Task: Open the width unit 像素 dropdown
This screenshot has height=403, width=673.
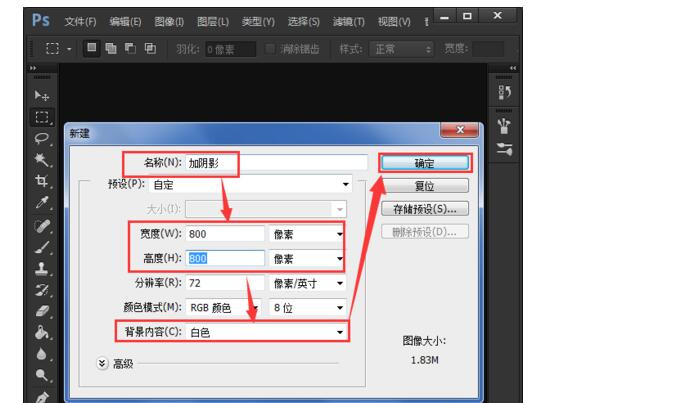Action: click(307, 234)
